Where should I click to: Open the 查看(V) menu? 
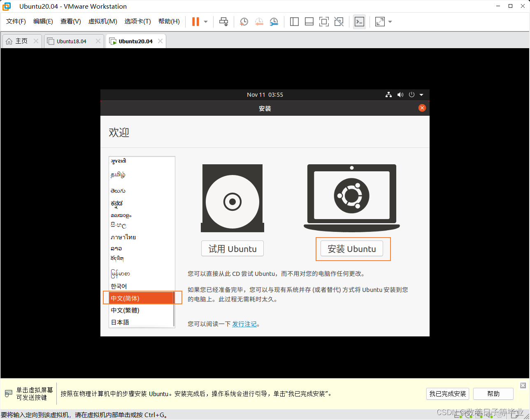pos(71,21)
